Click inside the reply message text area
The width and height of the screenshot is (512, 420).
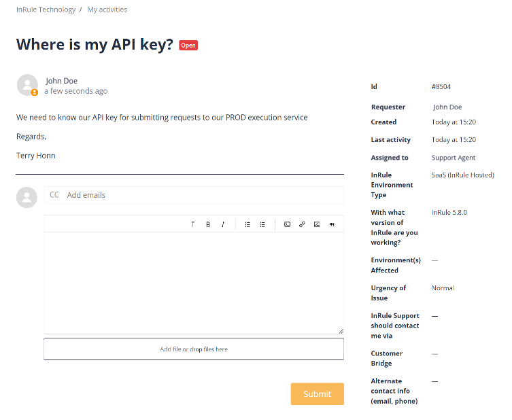(194, 282)
